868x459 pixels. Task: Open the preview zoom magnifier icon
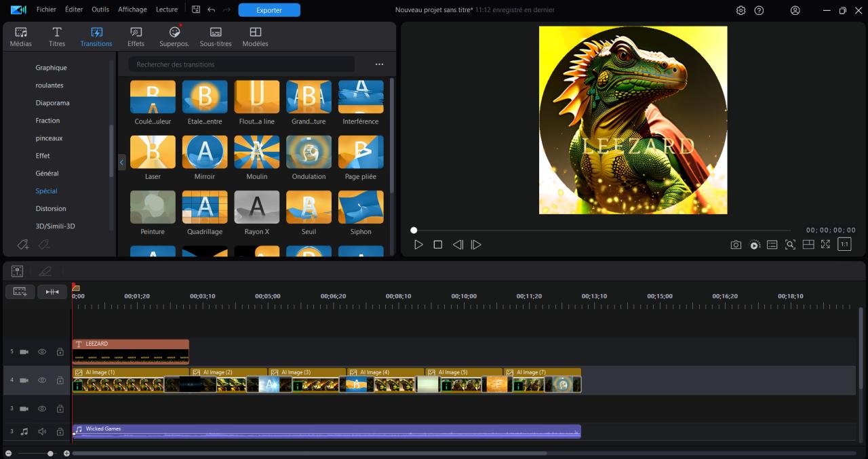pos(790,245)
